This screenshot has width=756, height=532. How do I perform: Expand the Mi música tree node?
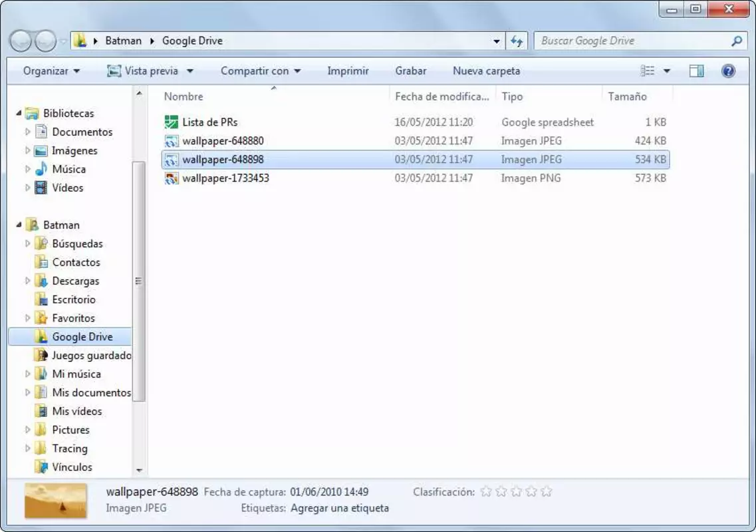click(x=27, y=374)
